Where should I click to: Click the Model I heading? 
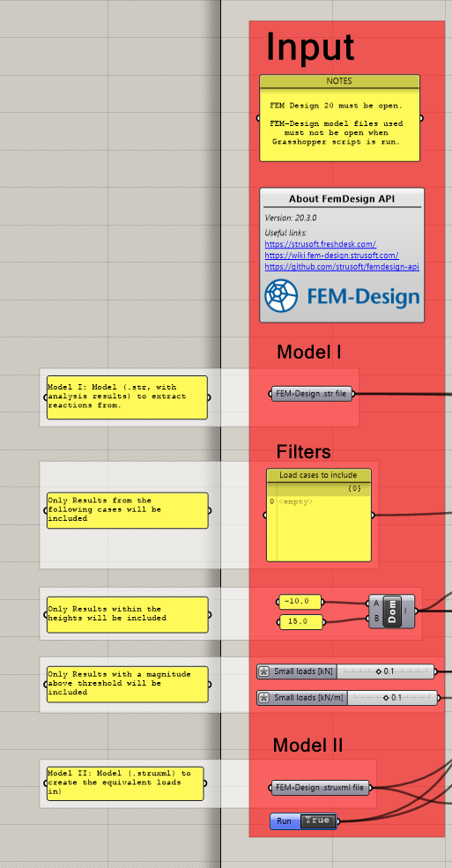tap(308, 352)
